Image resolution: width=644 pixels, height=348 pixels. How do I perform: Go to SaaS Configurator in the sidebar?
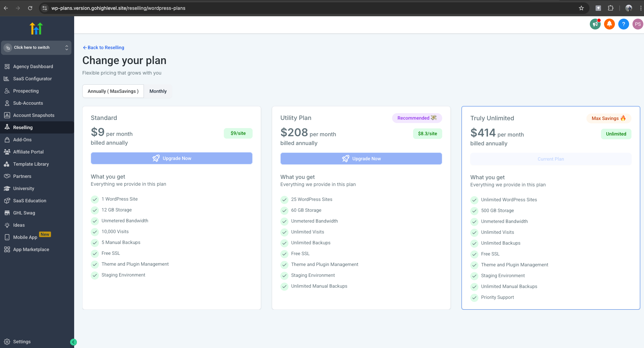(x=32, y=79)
